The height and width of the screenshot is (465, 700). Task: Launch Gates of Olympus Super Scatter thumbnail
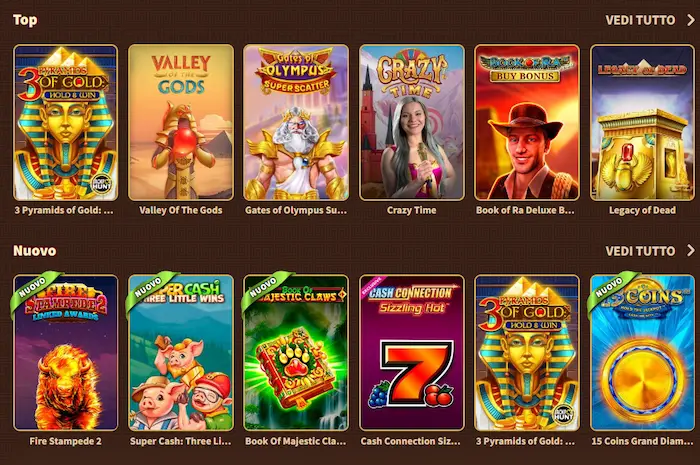[296, 122]
